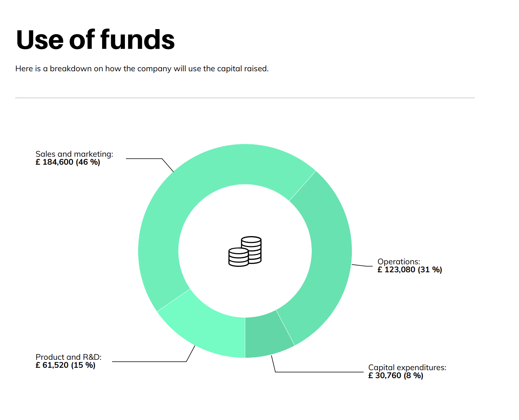Click the "Operations:" label
Screen dimensions: 519x420
399,262
